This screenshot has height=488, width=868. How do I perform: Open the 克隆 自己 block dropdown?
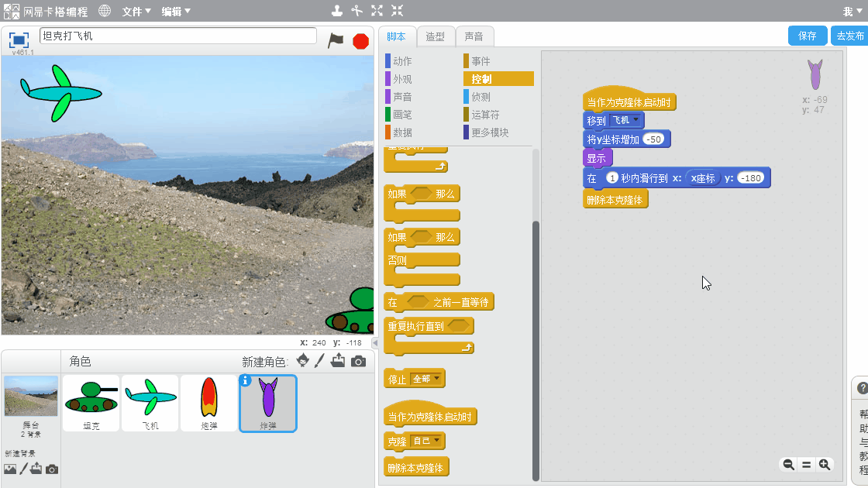click(x=426, y=441)
